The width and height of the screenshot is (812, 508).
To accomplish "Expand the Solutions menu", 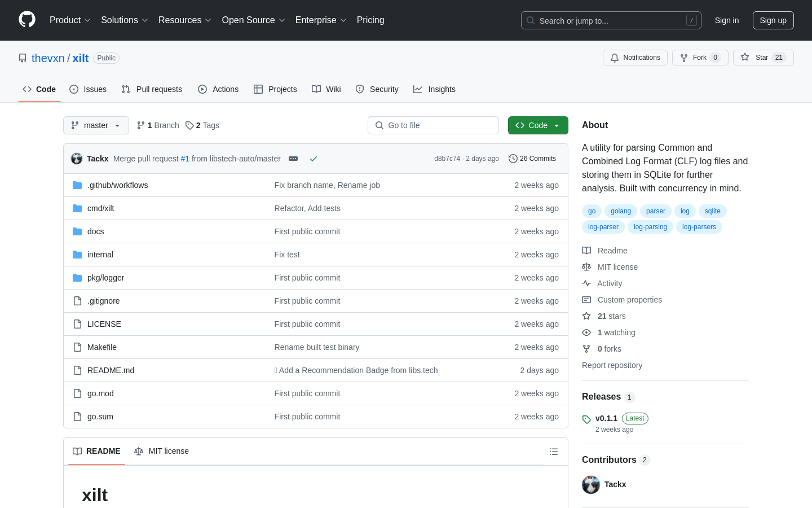I will click(125, 20).
